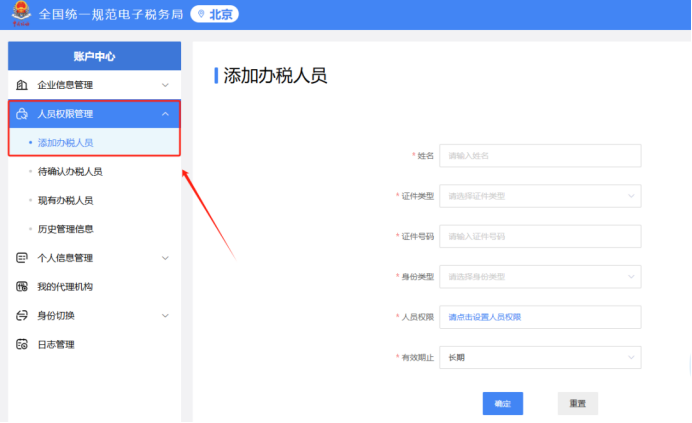692x423 pixels.
Task: Click the national tax emblem logo
Action: pos(21,13)
